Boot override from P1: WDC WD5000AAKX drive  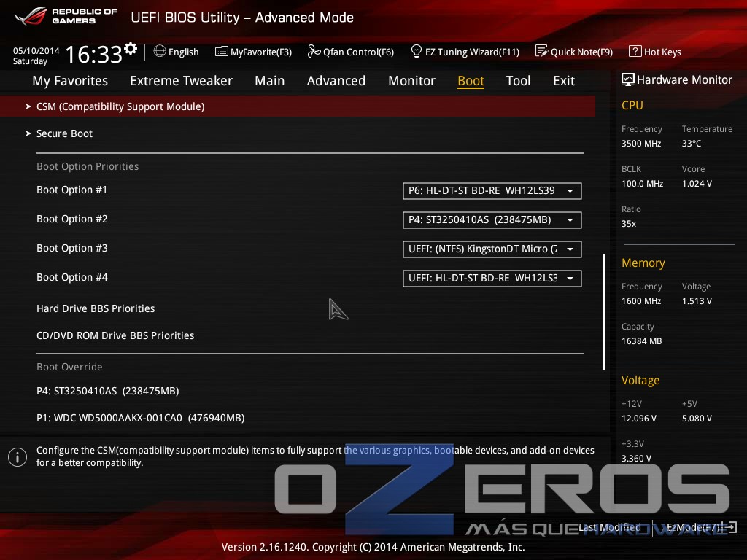[x=141, y=418]
